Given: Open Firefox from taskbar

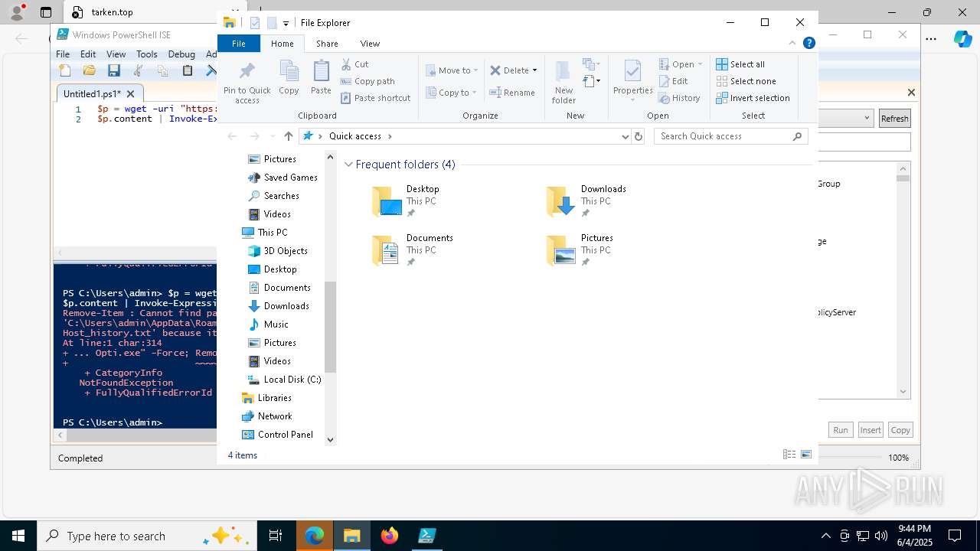Looking at the screenshot, I should tap(390, 536).
